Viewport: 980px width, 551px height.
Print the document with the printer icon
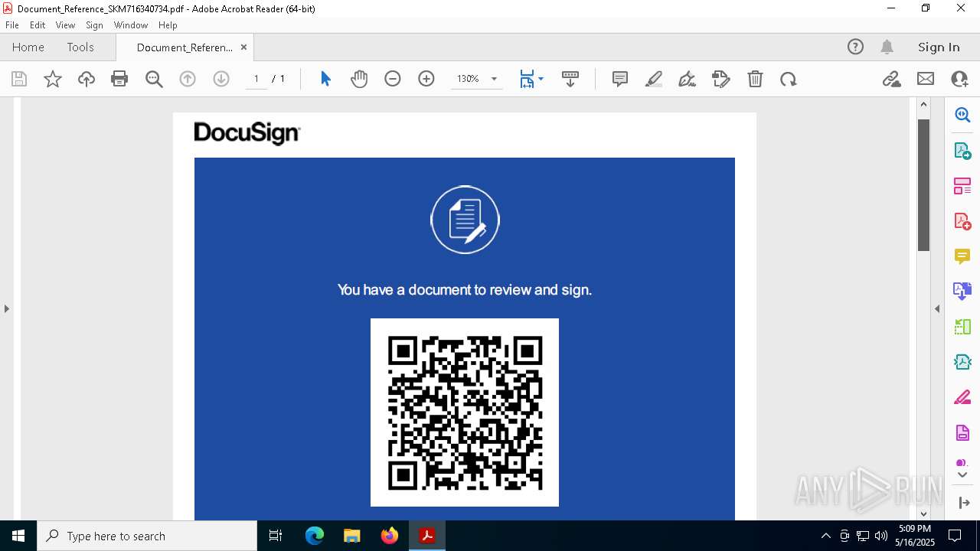pyautogui.click(x=119, y=79)
